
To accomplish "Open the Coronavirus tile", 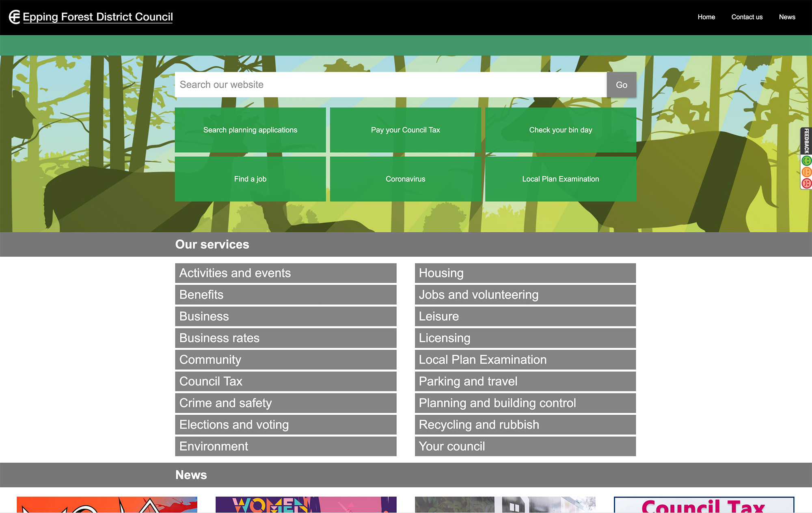I will click(x=405, y=179).
